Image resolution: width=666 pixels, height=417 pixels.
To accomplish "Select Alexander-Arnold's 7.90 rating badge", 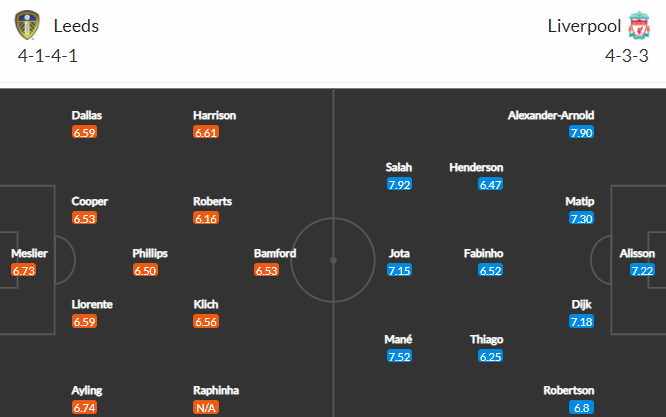I will click(581, 132).
